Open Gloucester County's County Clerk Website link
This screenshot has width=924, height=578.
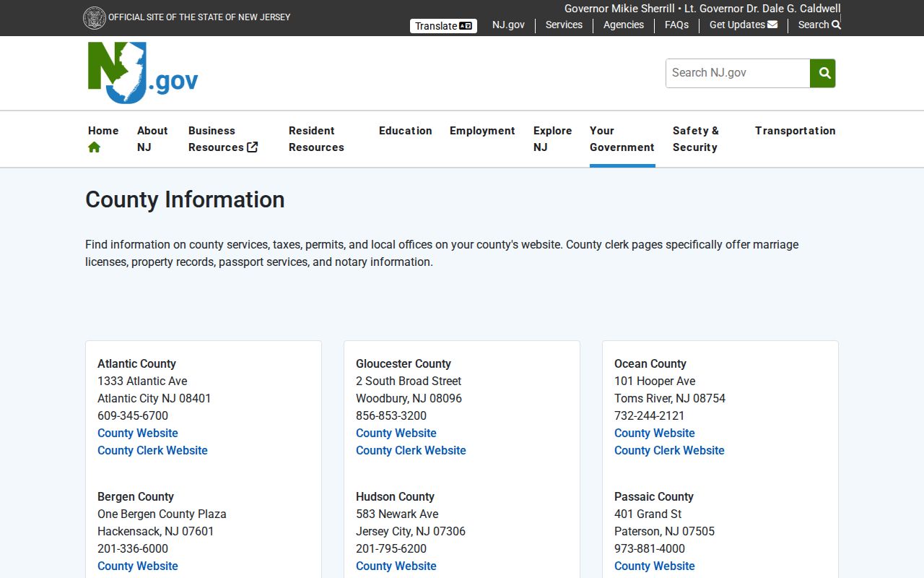(411, 450)
